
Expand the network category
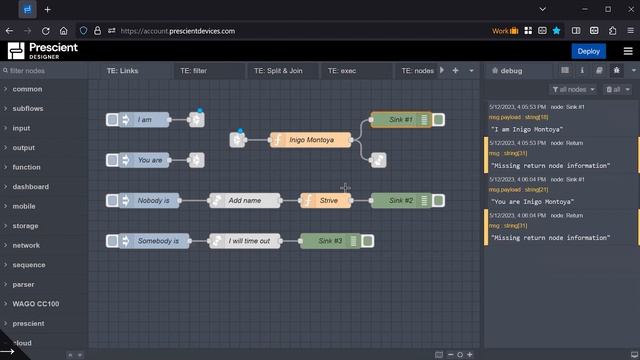click(26, 245)
